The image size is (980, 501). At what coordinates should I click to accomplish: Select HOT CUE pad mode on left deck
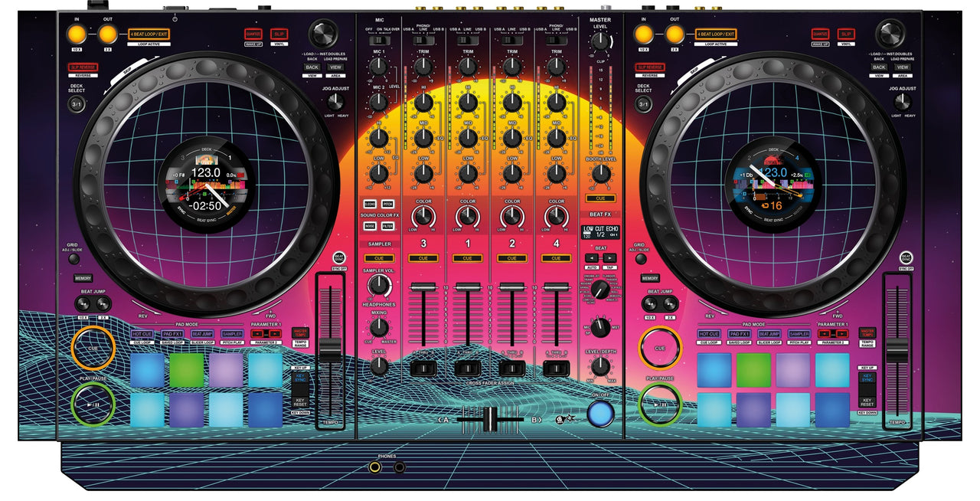(x=142, y=334)
